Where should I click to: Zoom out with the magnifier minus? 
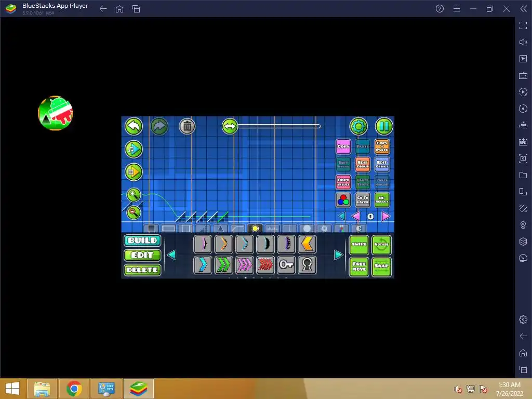[134, 212]
